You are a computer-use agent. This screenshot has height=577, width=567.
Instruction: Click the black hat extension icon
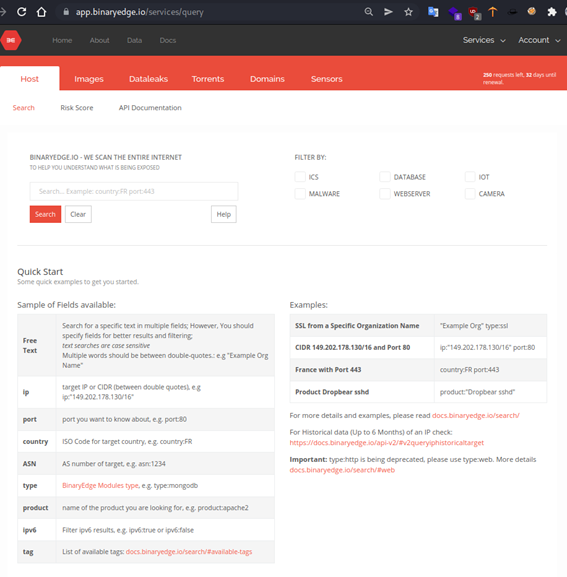click(x=512, y=12)
